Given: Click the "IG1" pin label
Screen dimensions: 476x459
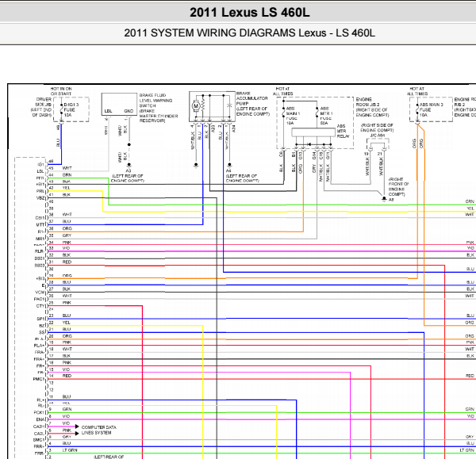Looking at the screenshot, I should (x=40, y=165).
